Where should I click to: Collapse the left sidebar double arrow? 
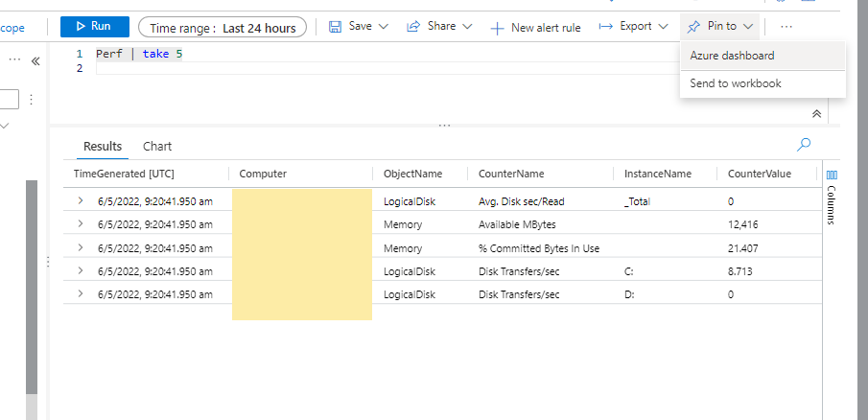click(x=35, y=60)
